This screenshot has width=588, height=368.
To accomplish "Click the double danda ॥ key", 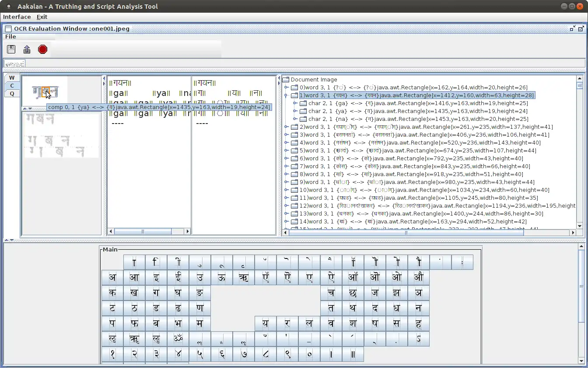I will click(353, 354).
